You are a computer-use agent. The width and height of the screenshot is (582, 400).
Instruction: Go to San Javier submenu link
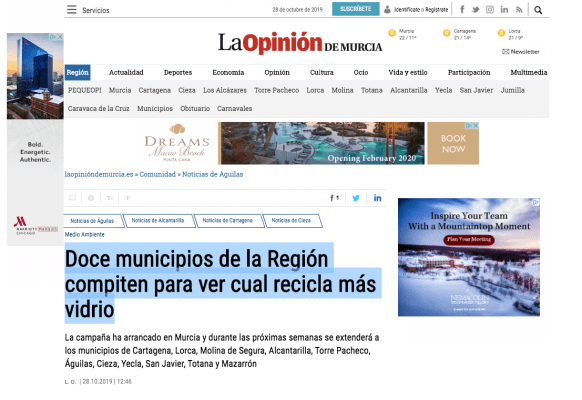tap(476, 90)
